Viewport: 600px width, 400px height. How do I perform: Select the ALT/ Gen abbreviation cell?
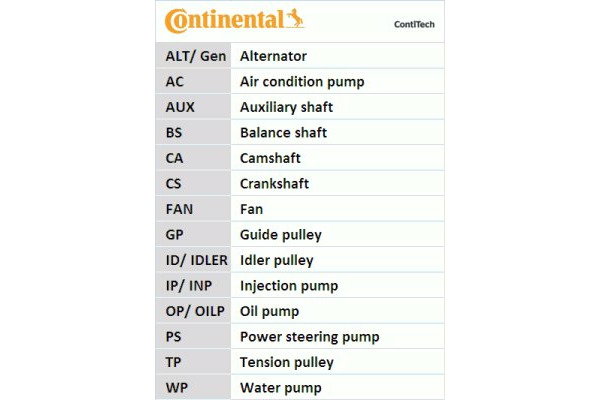click(195, 56)
